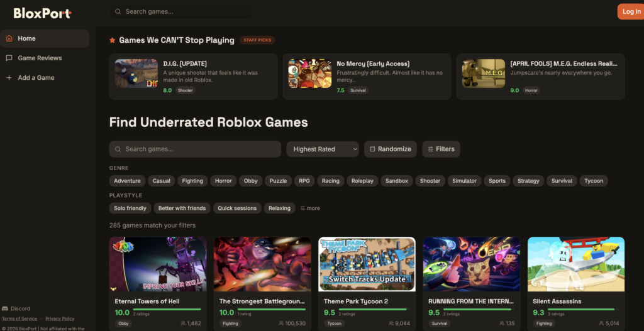Screen dimensions: 644x331
Task: Open the D.I.G. [UPDATE] staff pick
Action: click(x=193, y=76)
